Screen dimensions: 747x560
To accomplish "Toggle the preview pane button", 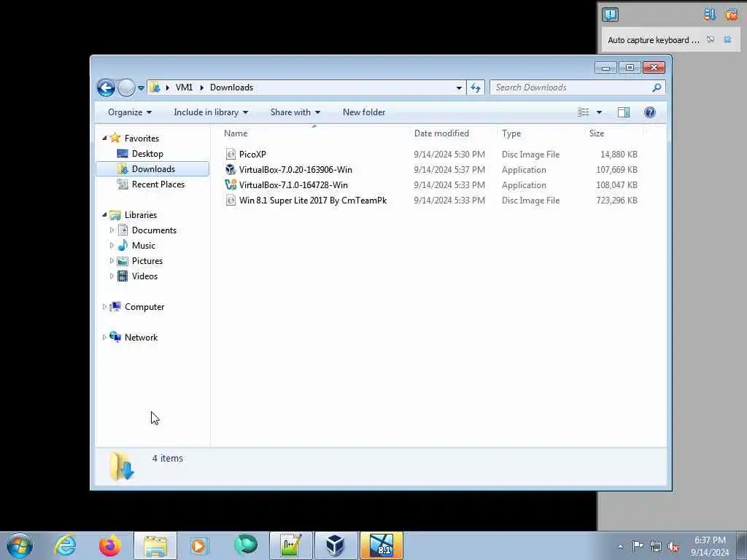I will pyautogui.click(x=623, y=112).
